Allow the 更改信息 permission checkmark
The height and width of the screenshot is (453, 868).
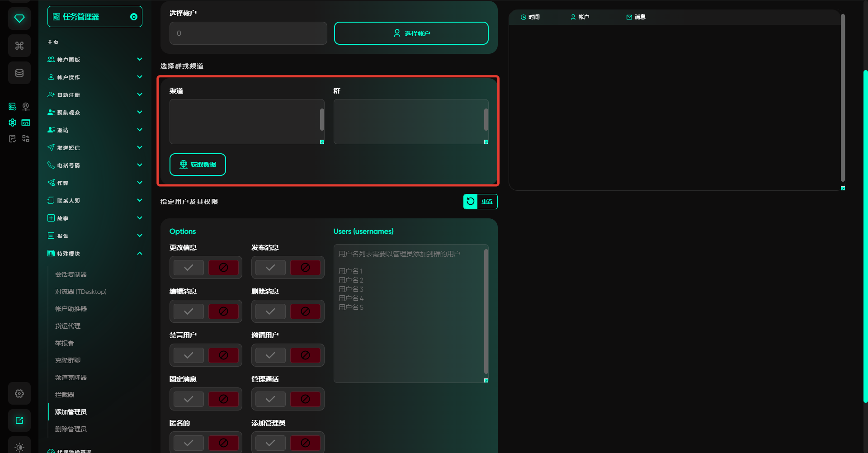189,268
